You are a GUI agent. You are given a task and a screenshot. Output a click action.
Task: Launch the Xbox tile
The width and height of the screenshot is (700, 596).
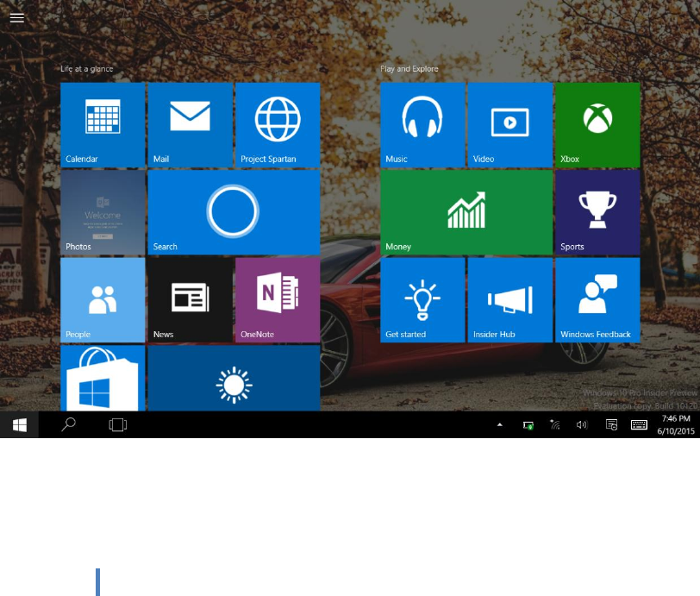(597, 125)
